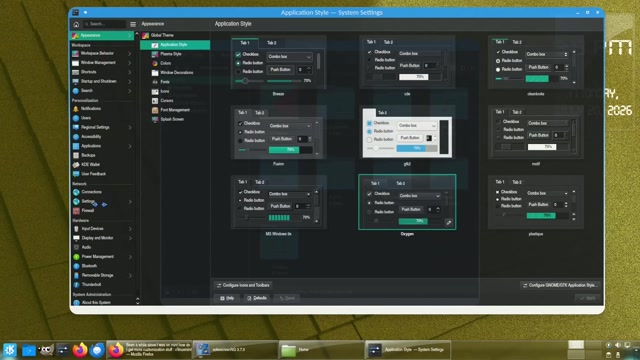Image resolution: width=640 pixels, height=360 pixels.
Task: Expand Regional Settings chevron
Action: (x=130, y=127)
